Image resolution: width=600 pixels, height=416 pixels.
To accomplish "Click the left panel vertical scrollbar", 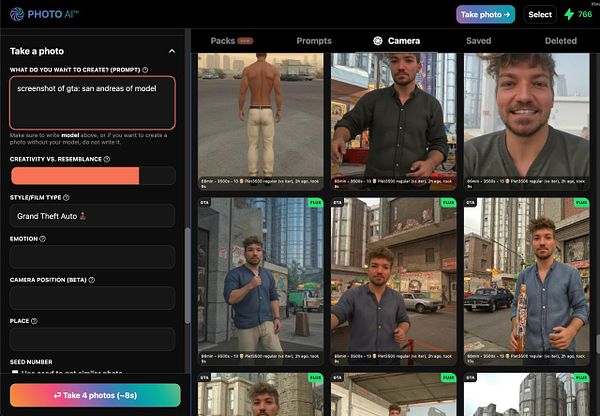I will 188,276.
